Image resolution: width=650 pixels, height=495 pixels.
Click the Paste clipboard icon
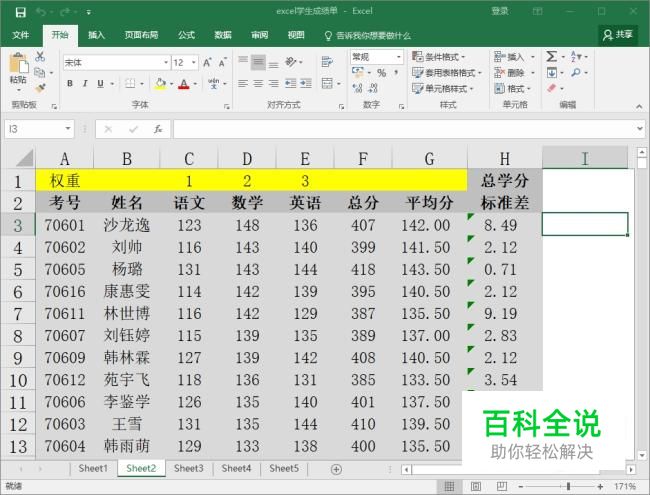(18, 64)
